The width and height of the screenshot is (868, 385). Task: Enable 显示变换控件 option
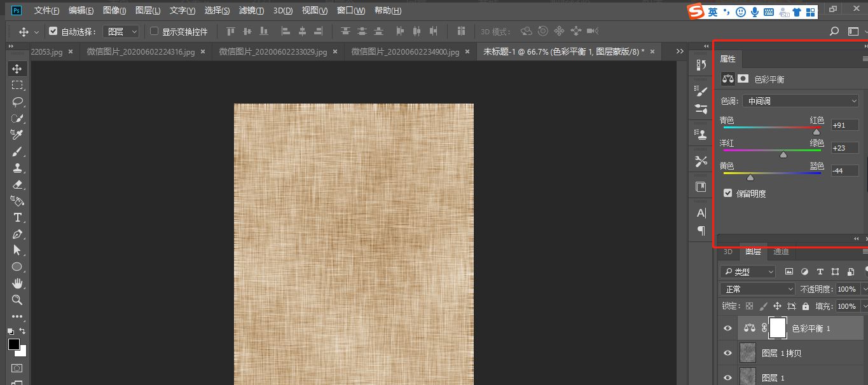pos(153,30)
